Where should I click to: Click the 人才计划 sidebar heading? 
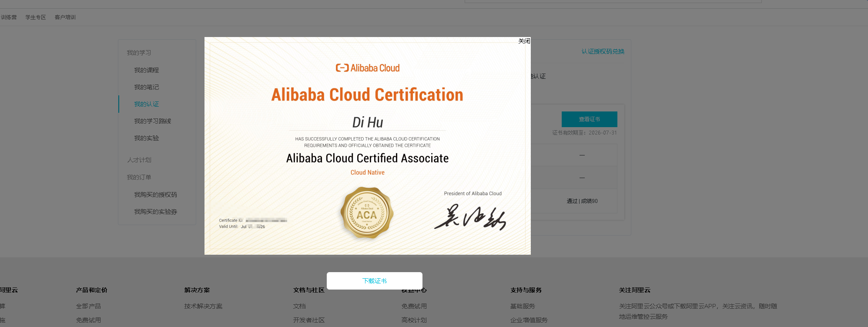(139, 160)
